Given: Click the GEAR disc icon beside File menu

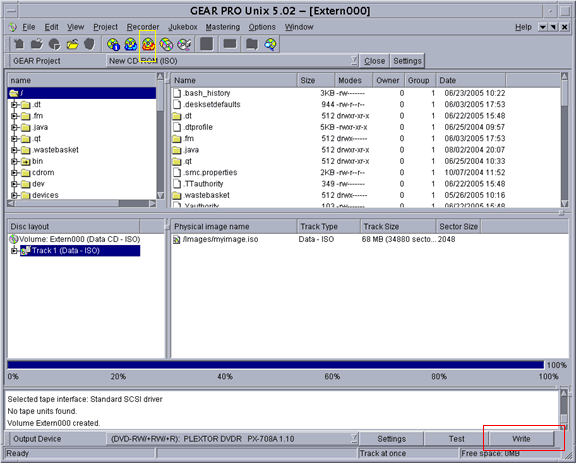Looking at the screenshot, I should coord(13,27).
